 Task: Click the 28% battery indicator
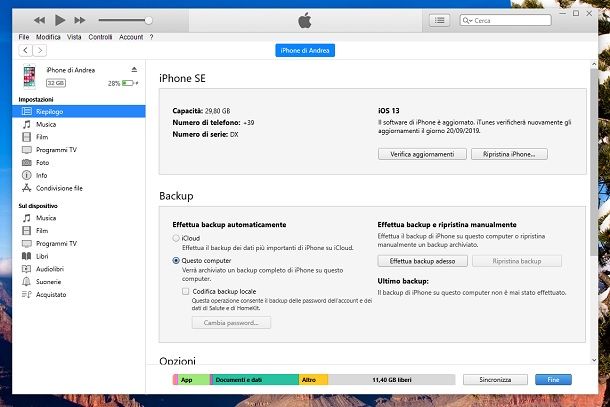(123, 83)
